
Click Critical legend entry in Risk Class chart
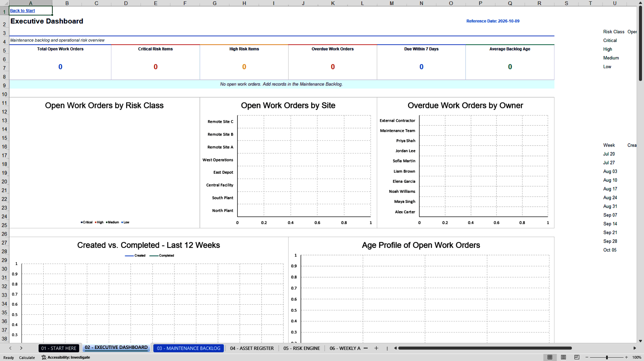87,222
